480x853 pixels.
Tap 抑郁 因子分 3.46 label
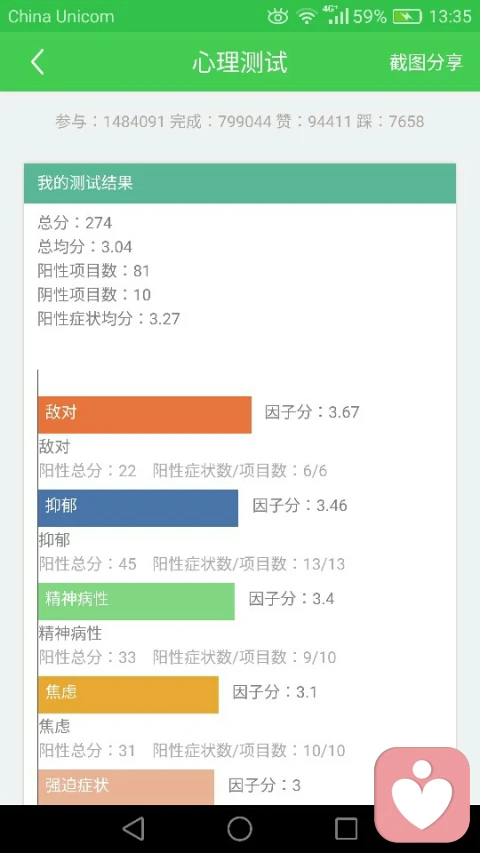(x=300, y=505)
